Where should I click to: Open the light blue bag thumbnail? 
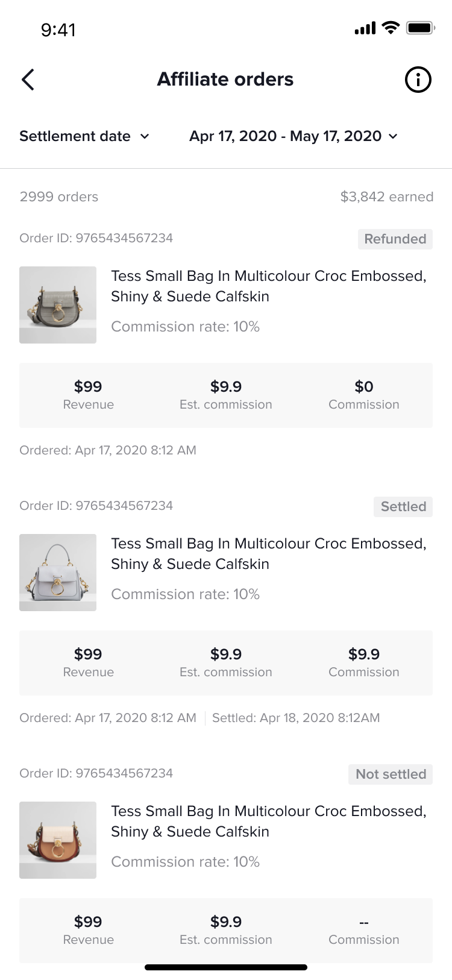[58, 573]
